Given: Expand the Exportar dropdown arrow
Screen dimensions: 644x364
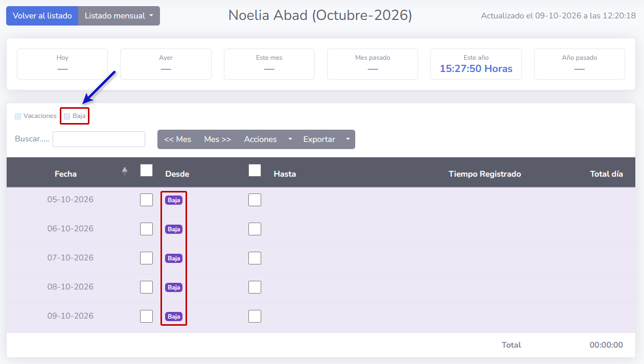Looking at the screenshot, I should pyautogui.click(x=348, y=139).
